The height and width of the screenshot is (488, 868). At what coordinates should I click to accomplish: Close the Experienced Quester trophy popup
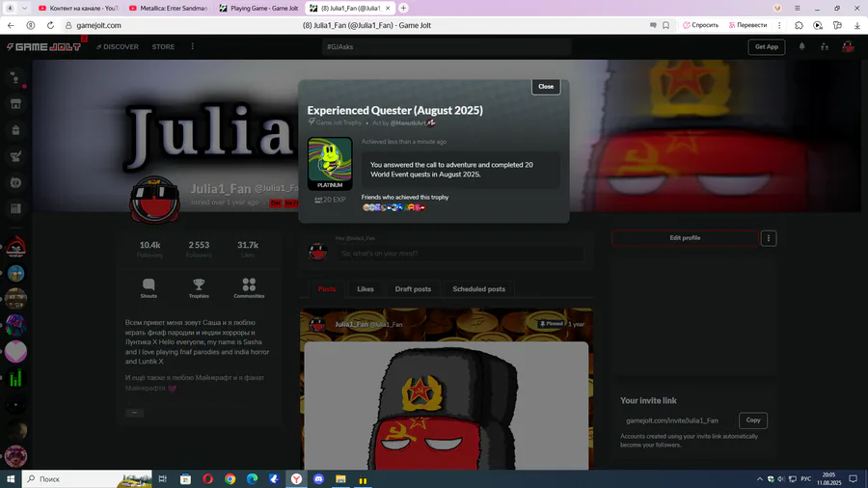click(x=546, y=86)
